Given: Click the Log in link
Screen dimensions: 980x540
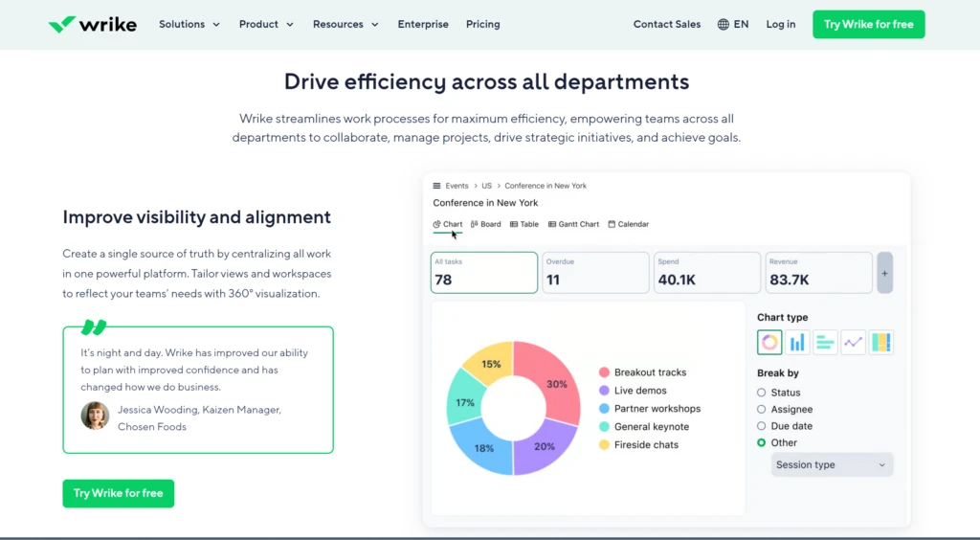Looking at the screenshot, I should click(780, 25).
